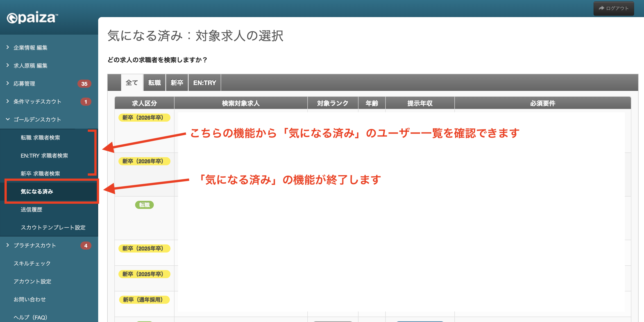Click the 1 badge on 条件マッチスカウト
The image size is (644, 322).
pyautogui.click(x=86, y=102)
